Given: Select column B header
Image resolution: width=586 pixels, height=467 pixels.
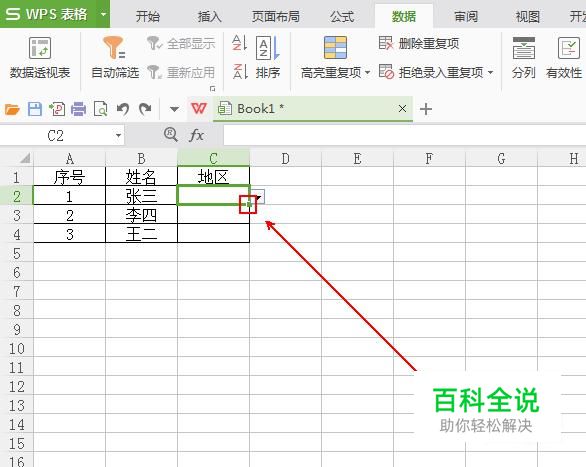Looking at the screenshot, I should pos(141,159).
